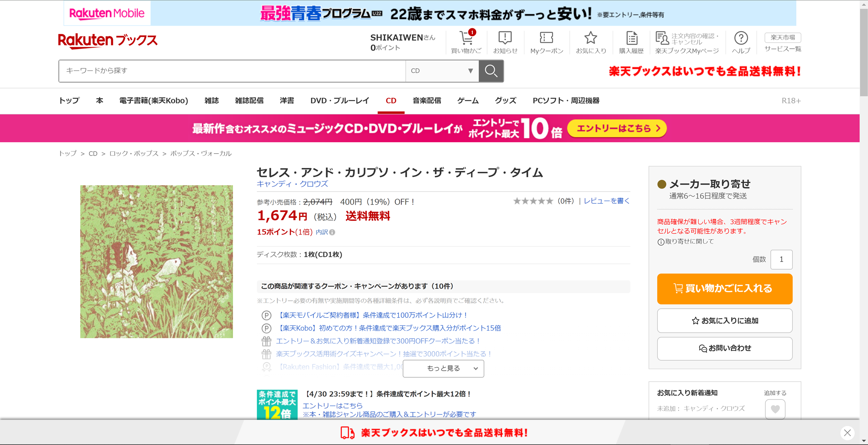Screen dimensions: 868x445
Task: Close the bottom free shipping banner
Action: click(847, 433)
